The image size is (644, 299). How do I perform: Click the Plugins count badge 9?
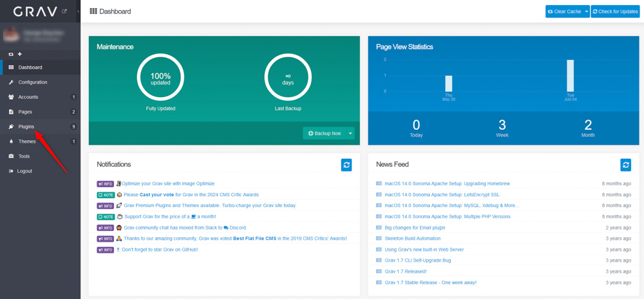click(x=73, y=127)
